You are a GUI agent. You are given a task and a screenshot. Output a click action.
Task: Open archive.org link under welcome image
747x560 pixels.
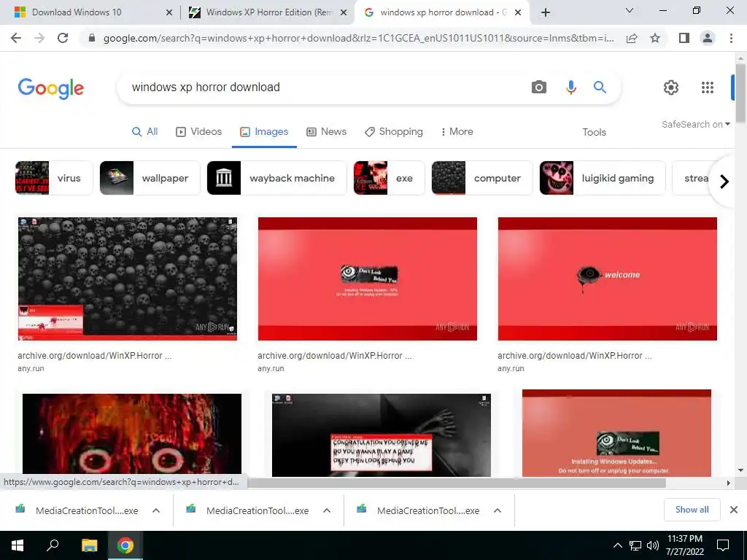575,356
